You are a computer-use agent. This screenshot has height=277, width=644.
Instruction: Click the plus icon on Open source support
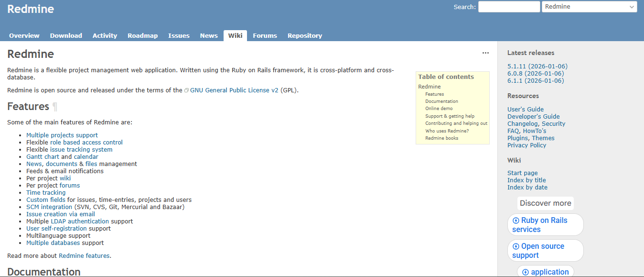[515, 246]
